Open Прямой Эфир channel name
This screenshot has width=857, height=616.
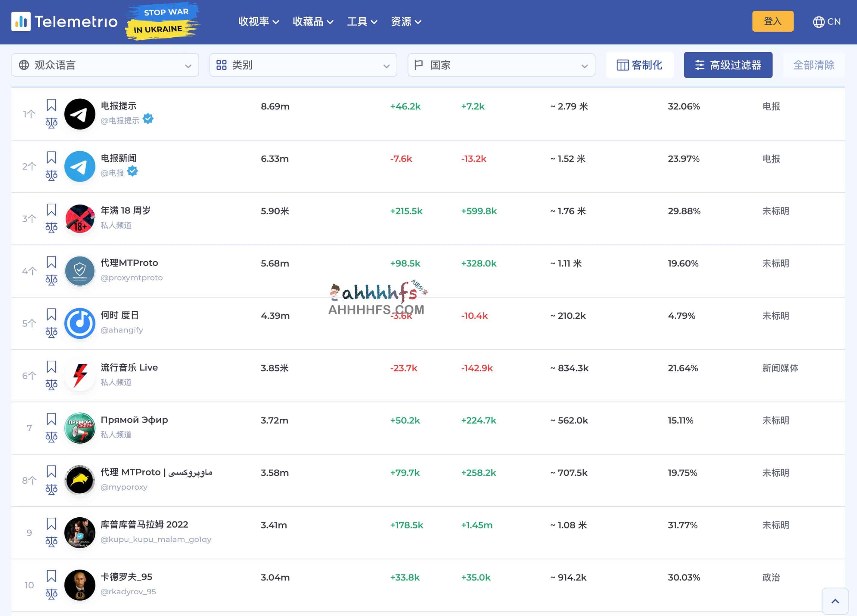(x=134, y=420)
